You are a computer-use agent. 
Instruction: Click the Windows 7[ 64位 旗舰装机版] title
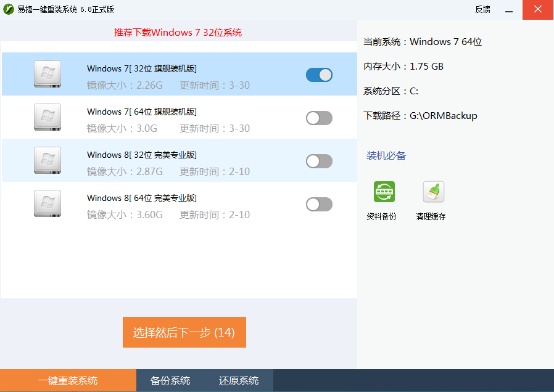point(142,112)
